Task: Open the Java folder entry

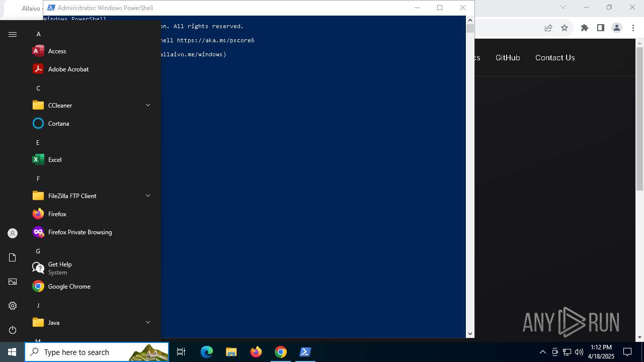Action: 93,322
